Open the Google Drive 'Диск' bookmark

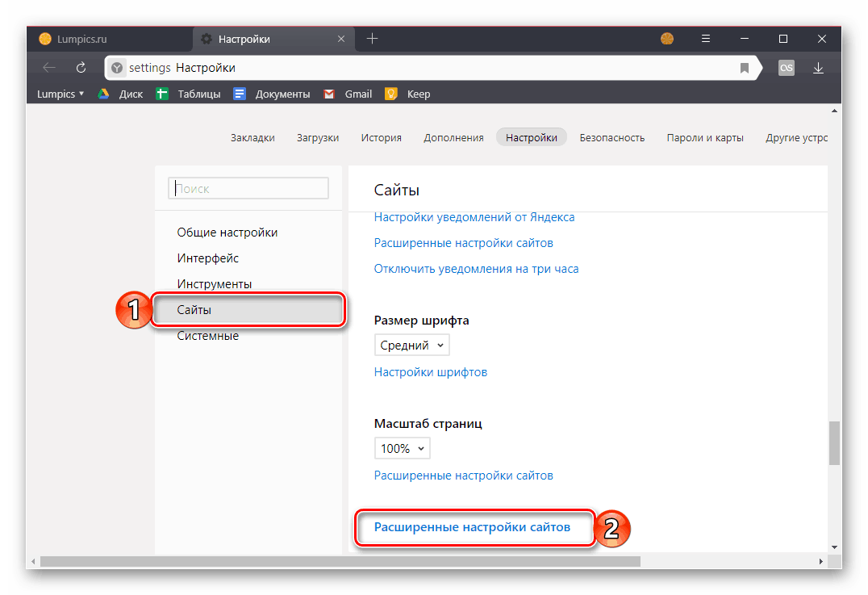(121, 94)
